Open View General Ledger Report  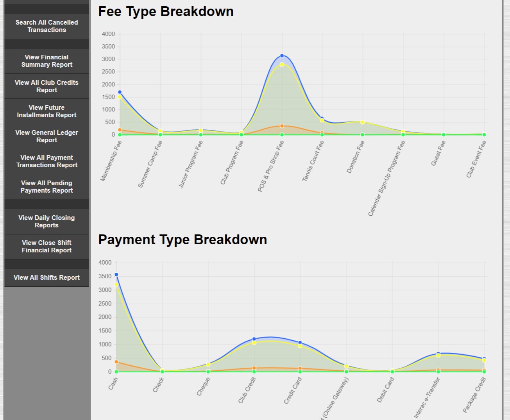click(x=47, y=136)
